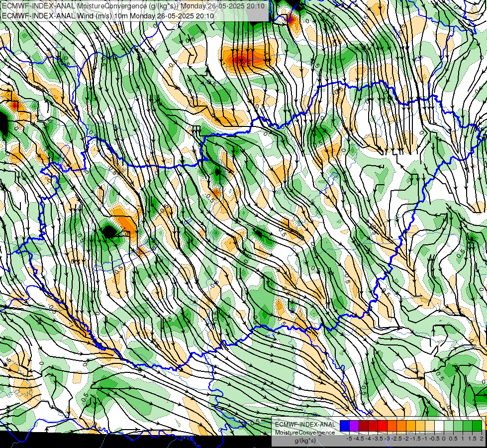Pick the legend swatch between -3 and -2.5
The width and height of the screenshot is (487, 448).
coord(392,426)
